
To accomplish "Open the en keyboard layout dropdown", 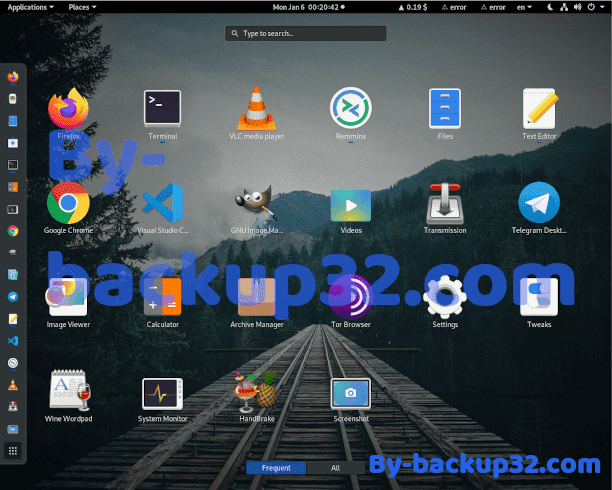I will pyautogui.click(x=524, y=7).
